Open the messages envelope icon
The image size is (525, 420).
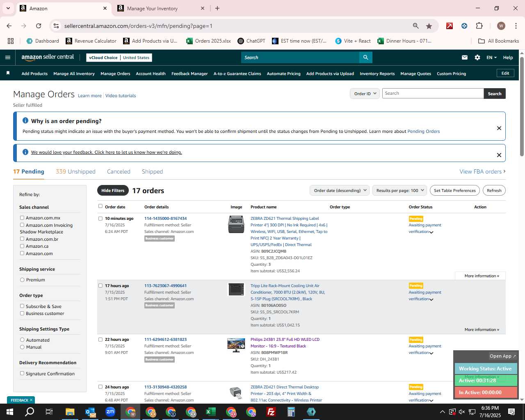point(464,57)
